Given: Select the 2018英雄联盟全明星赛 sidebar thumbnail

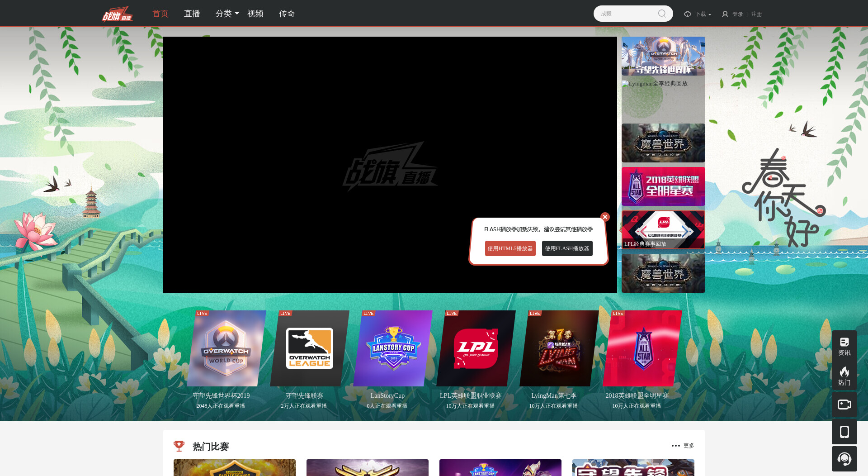Looking at the screenshot, I should [663, 186].
